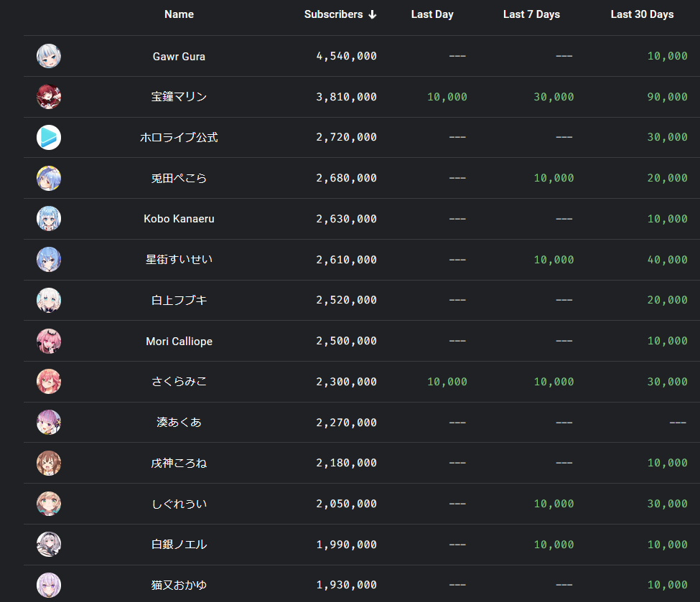Sort by Last 7 Days header
Viewport: 700px width, 602px height.
click(531, 14)
